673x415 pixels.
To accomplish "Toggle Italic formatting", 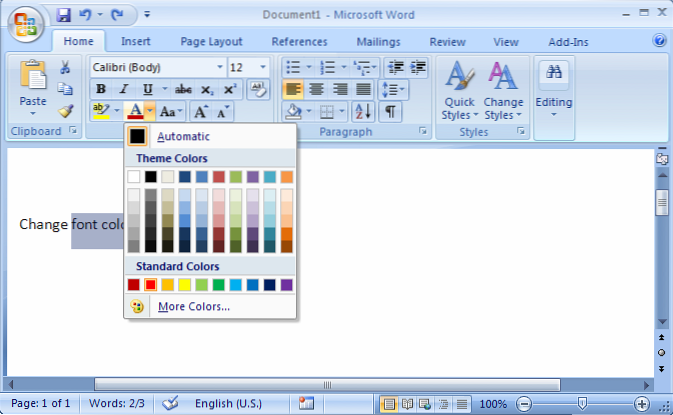I will pos(123,89).
